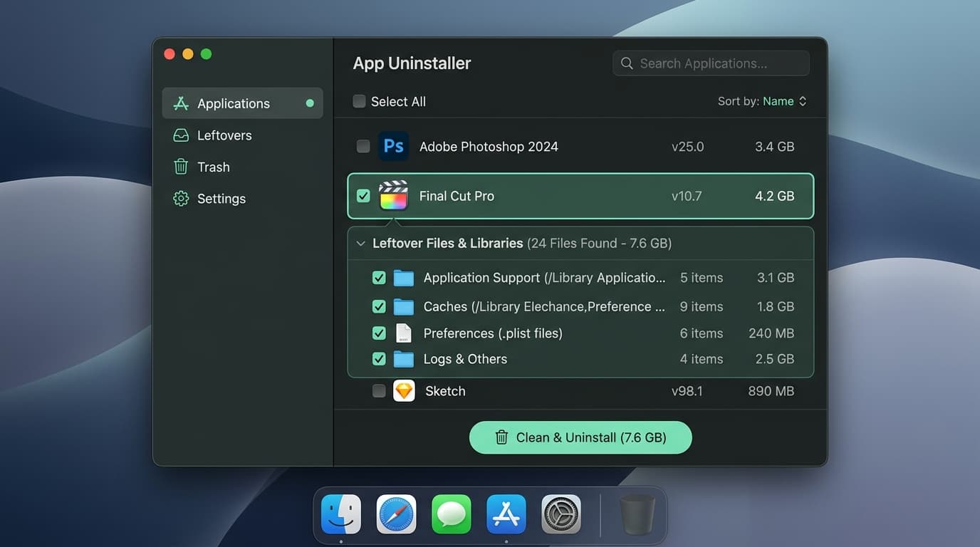Open the Trash in the Dock
The image size is (980, 547).
[x=637, y=514]
